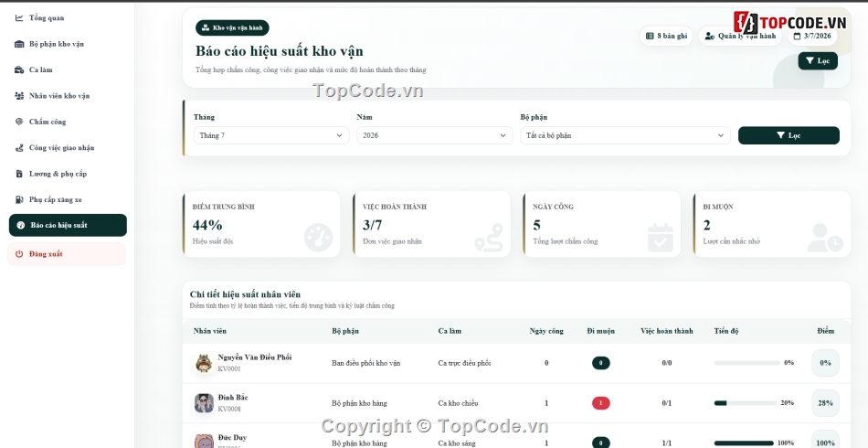Click Đinh Bắc's 20% progress bar
Screen dimensions: 868x448
745,403
